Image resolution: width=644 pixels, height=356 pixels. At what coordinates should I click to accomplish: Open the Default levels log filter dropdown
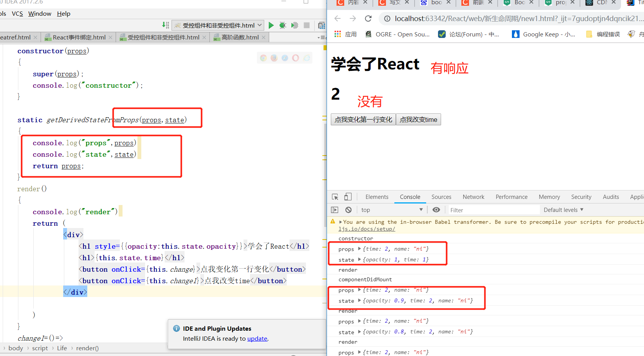(x=563, y=210)
